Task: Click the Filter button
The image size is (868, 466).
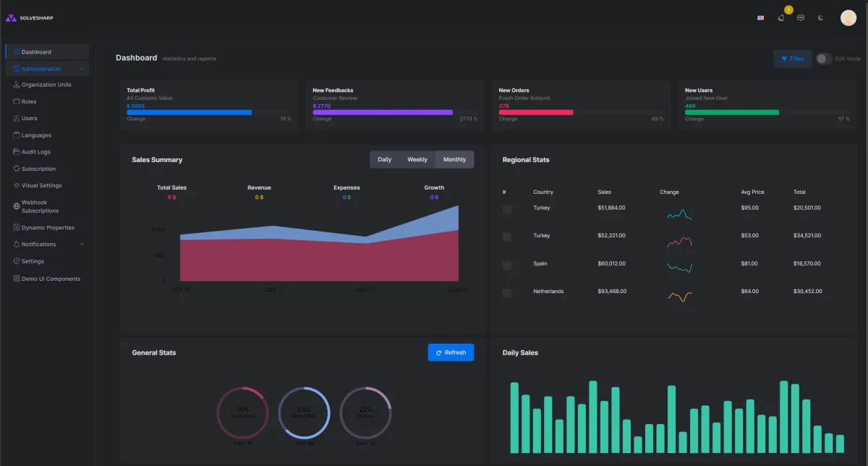Action: tap(793, 59)
